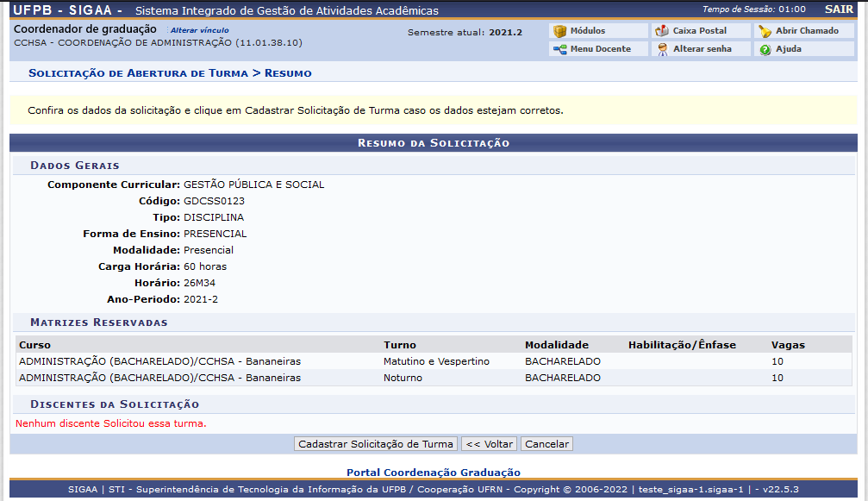Click Cadastrar Solicitação de Turma button
Screen dimensions: 868x501
(x=375, y=444)
